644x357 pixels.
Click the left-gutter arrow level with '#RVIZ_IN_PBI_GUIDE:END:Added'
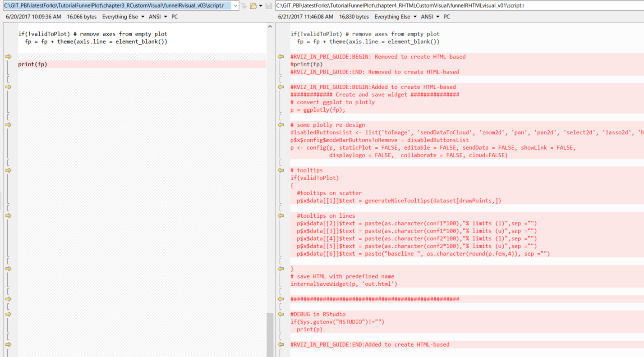[x=8, y=344]
